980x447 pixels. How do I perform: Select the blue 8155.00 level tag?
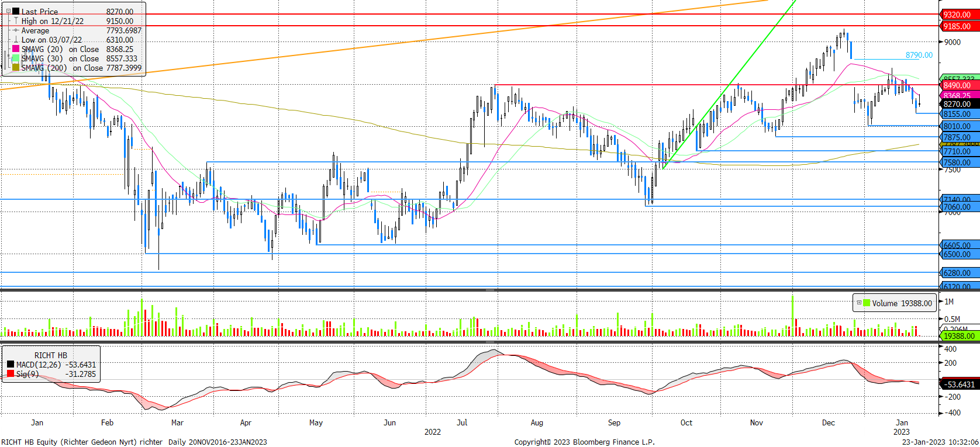(958, 114)
